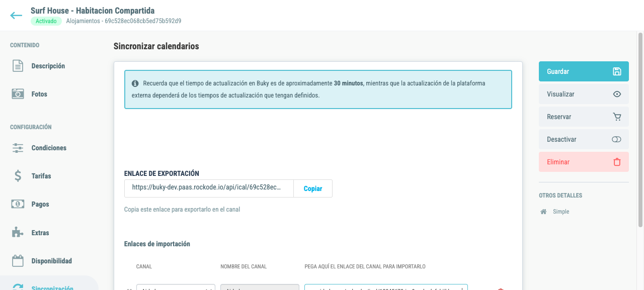644x290 pixels.
Task: Click the NOMBRE DEL CANAL column header
Action: click(244, 266)
